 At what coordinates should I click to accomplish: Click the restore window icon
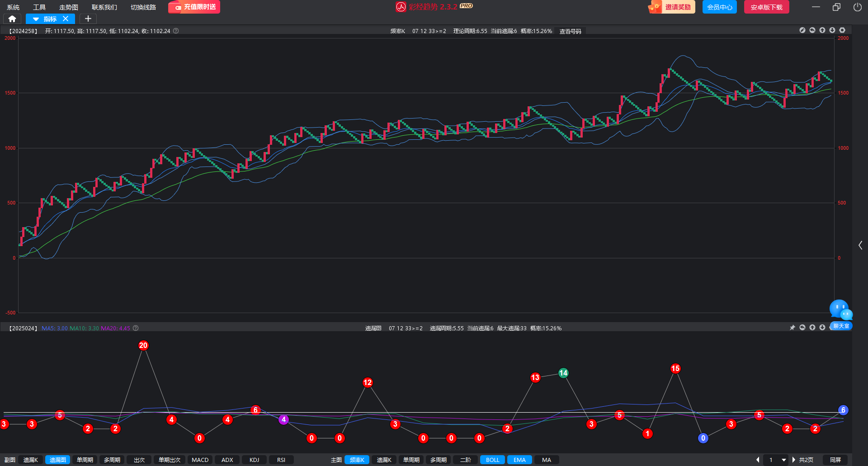(836, 7)
